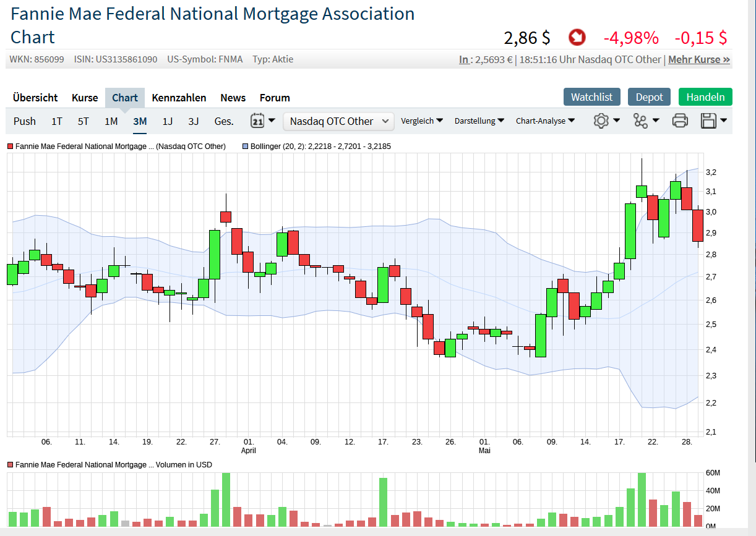Open the Mehr Kurse link
The image size is (756, 536).
699,59
